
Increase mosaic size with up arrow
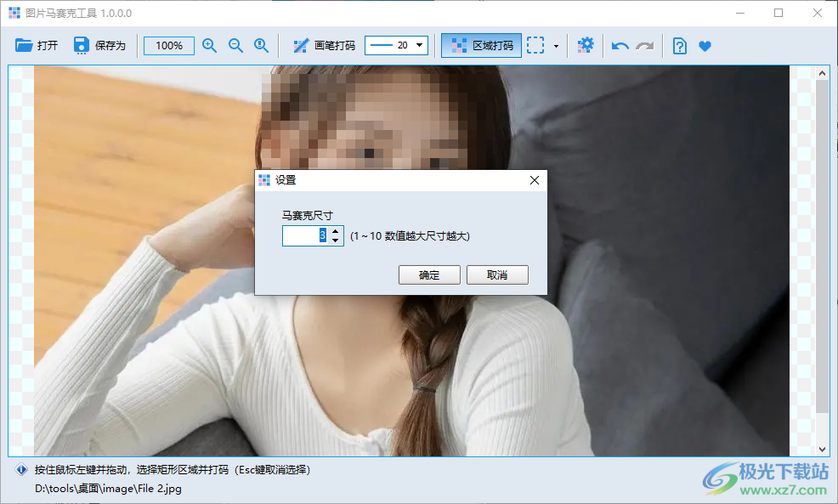pos(335,231)
